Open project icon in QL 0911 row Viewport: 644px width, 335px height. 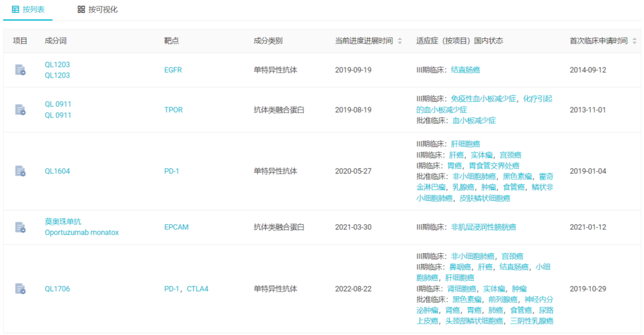click(20, 110)
